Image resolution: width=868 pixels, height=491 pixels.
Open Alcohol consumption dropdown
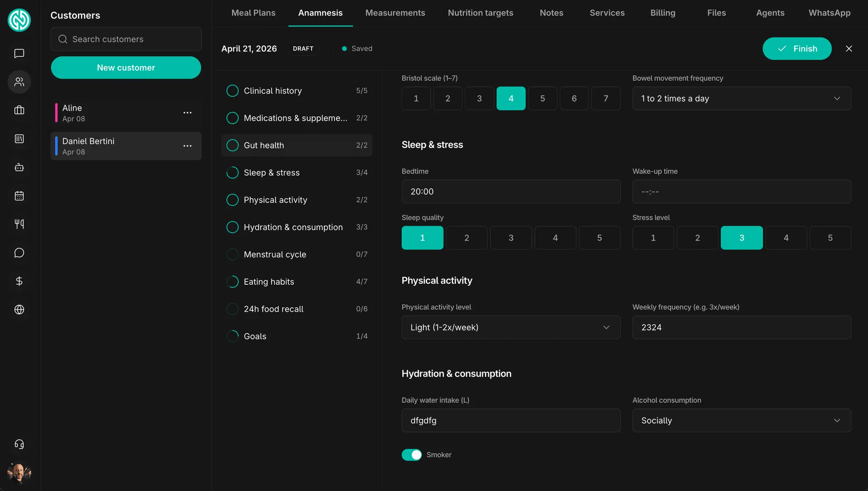pos(741,421)
